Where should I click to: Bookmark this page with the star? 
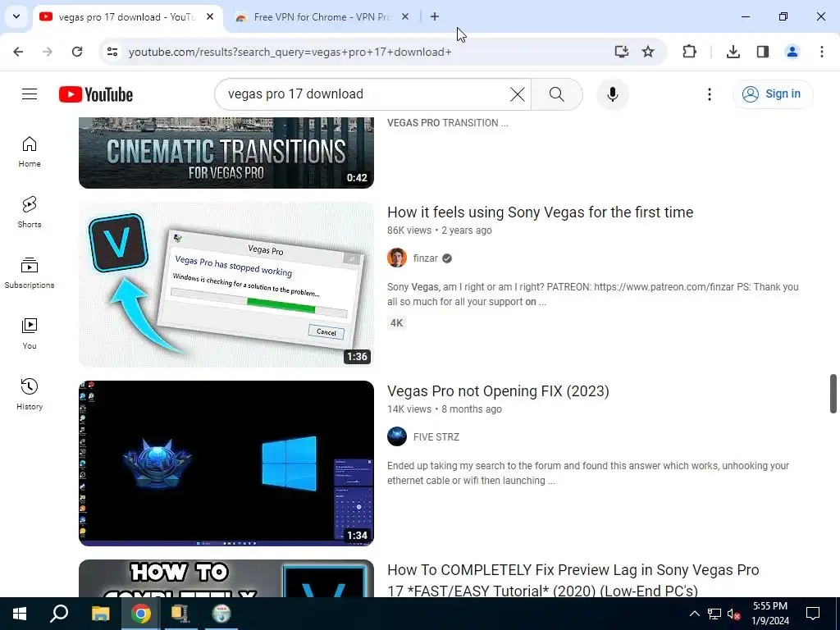[648, 52]
